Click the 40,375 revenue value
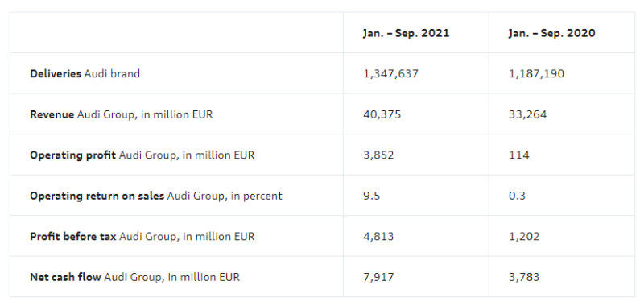Viewport: 644px width, 302px height. tap(382, 114)
